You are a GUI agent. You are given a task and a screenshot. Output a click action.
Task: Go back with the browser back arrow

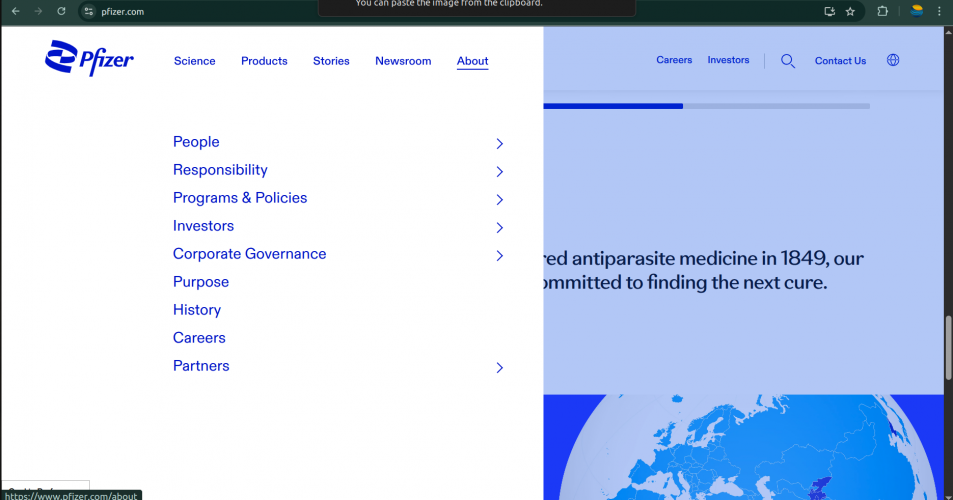16,11
